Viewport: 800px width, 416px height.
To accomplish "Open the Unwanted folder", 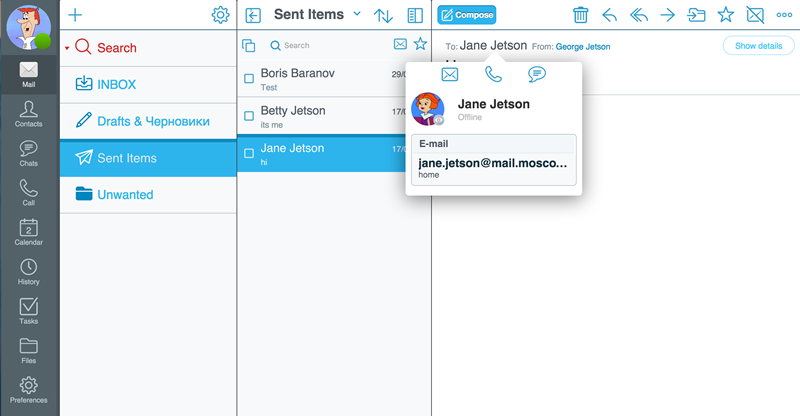I will tap(148, 194).
